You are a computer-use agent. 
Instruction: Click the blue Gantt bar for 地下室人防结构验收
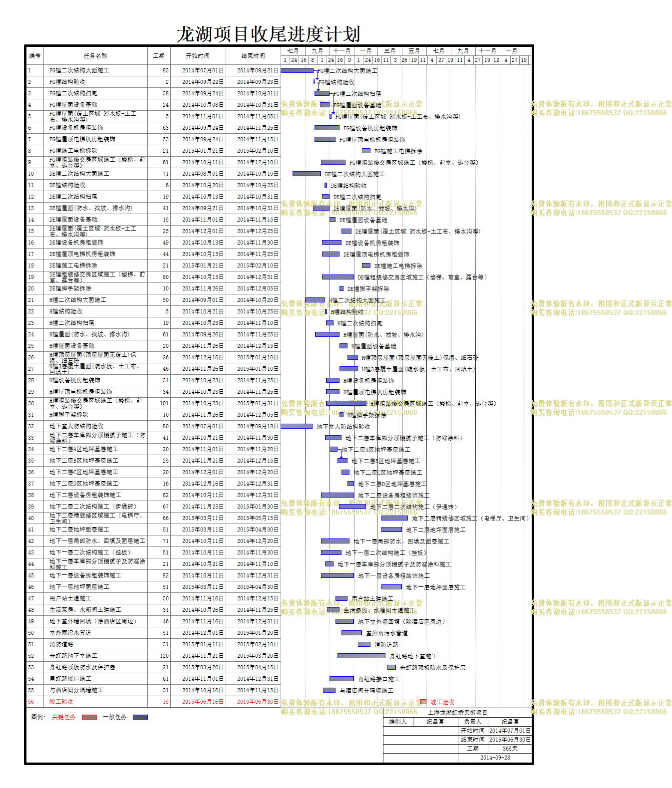pyautogui.click(x=297, y=426)
